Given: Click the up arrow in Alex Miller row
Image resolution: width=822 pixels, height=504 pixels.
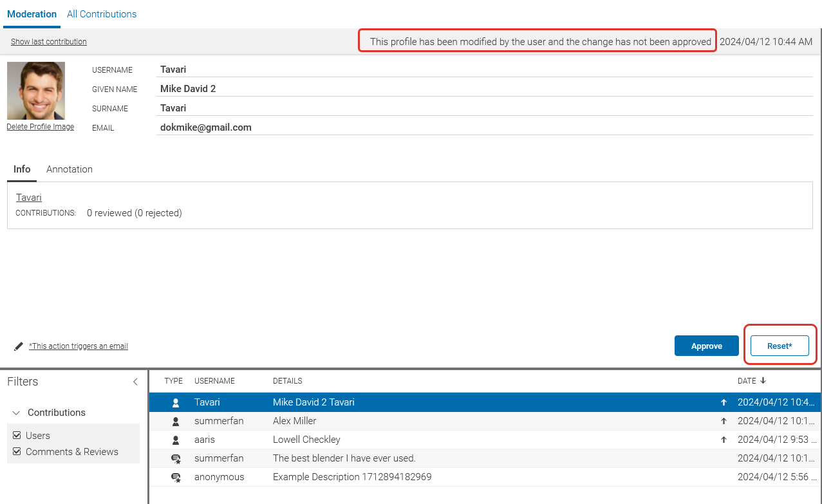Looking at the screenshot, I should tap(724, 421).
